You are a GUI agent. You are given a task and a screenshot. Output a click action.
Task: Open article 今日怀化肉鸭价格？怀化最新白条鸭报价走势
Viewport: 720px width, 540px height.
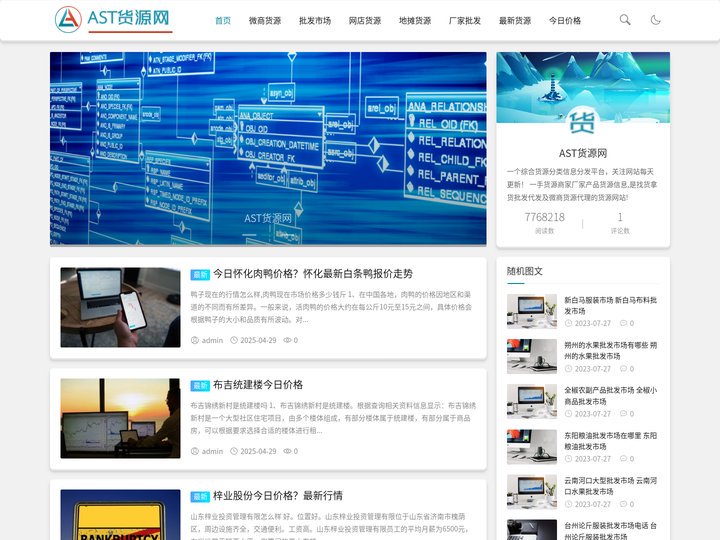313,274
